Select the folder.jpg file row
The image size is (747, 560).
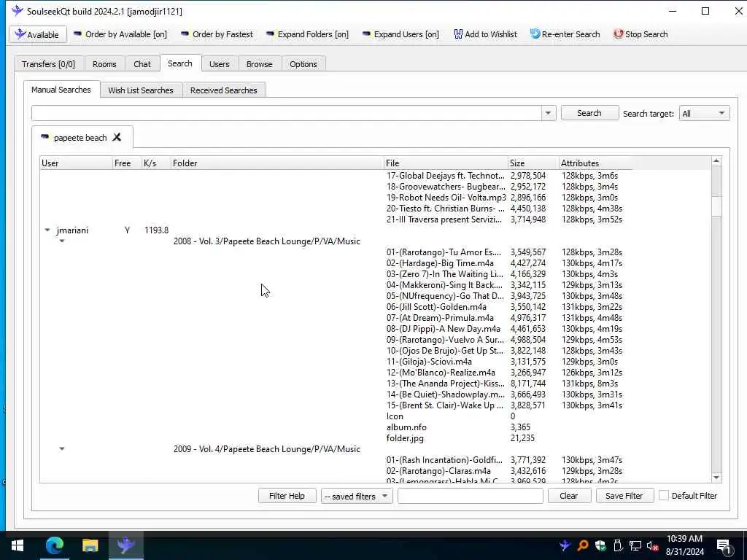click(405, 438)
